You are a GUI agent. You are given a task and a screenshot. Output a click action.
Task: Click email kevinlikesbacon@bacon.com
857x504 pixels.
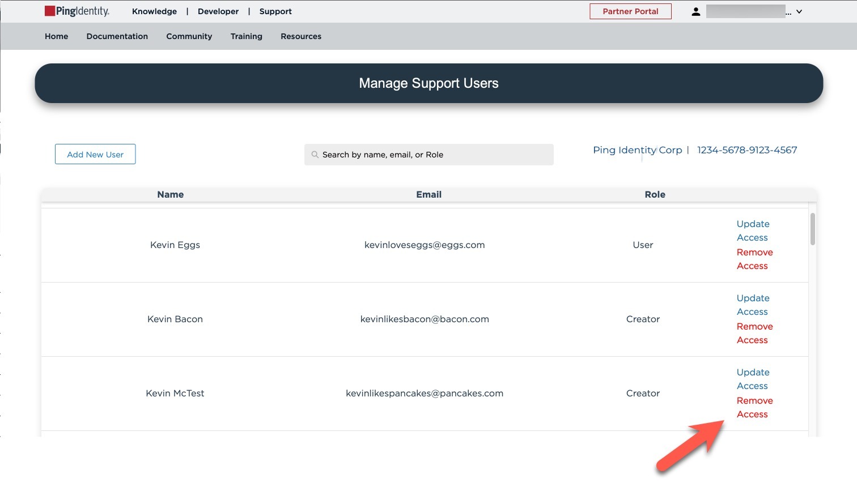(425, 319)
